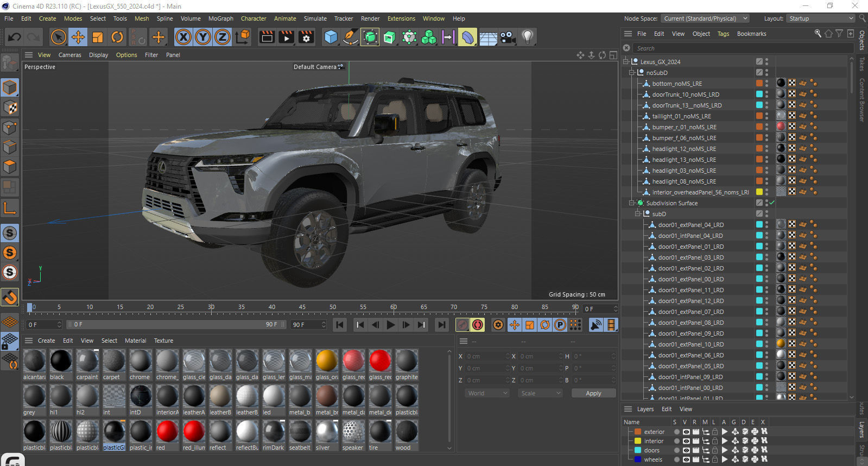Viewport: 868px width, 466px height.
Task: Open the Spline Pen tool
Action: pos(350,37)
